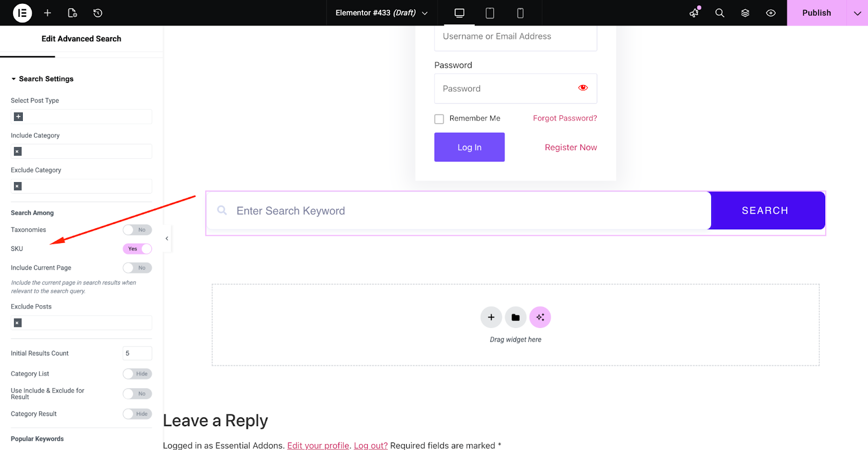Click the Preview Changes eye icon
Screen dimensions: 868x450
pos(771,13)
